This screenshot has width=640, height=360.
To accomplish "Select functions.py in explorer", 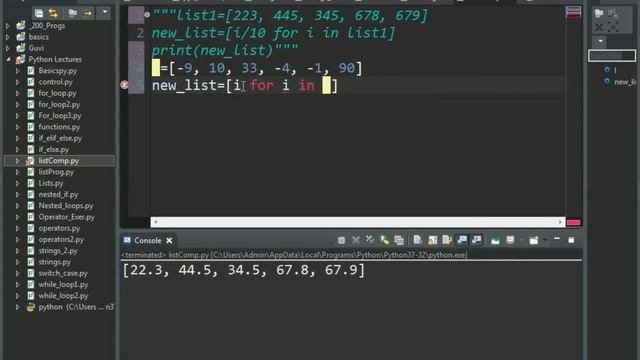I will 59,127.
